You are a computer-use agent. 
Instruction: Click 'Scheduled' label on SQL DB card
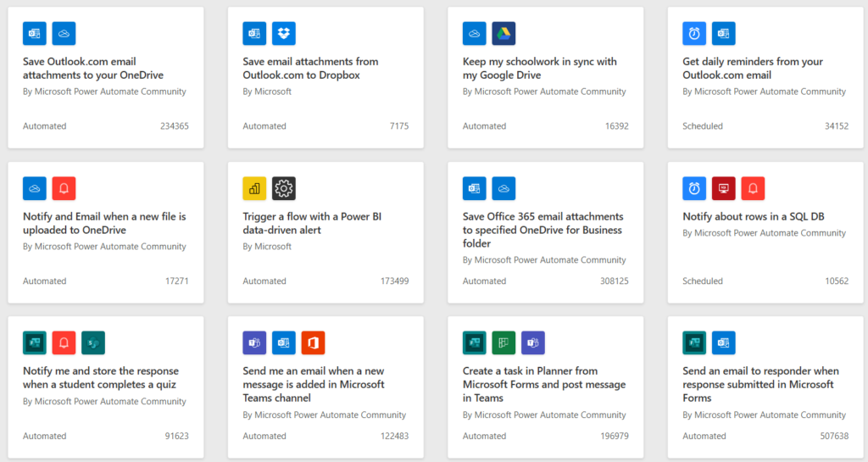coord(703,281)
